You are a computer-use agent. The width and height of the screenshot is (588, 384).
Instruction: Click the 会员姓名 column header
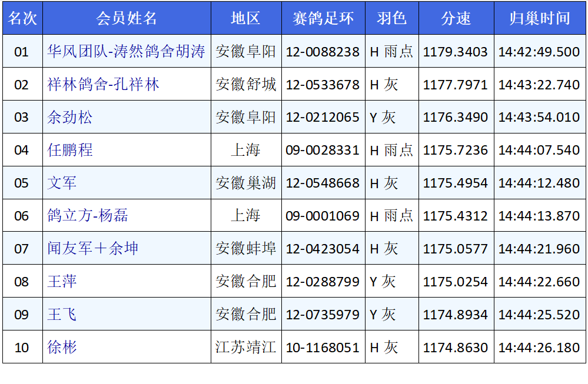pyautogui.click(x=127, y=18)
